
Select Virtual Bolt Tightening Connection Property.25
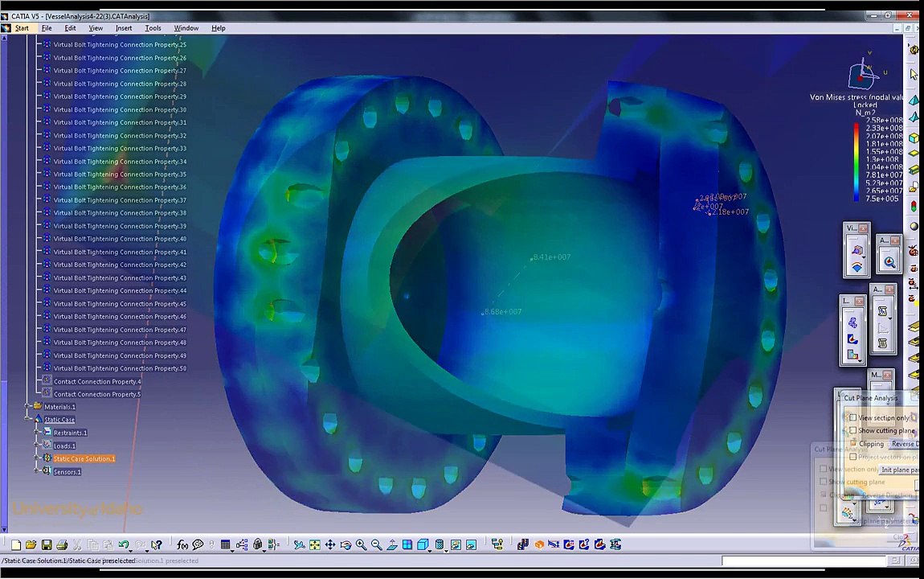pyautogui.click(x=120, y=45)
